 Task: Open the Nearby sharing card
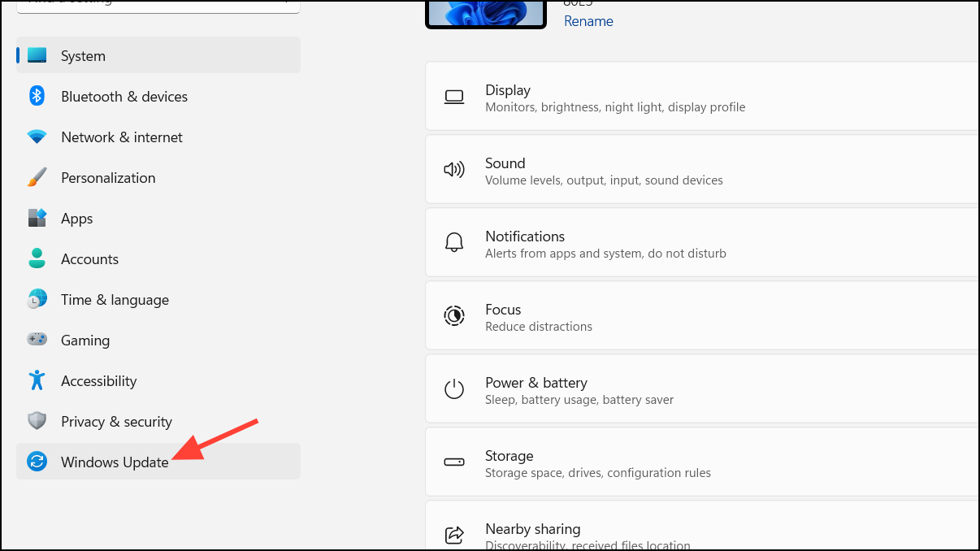pyautogui.click(x=702, y=526)
